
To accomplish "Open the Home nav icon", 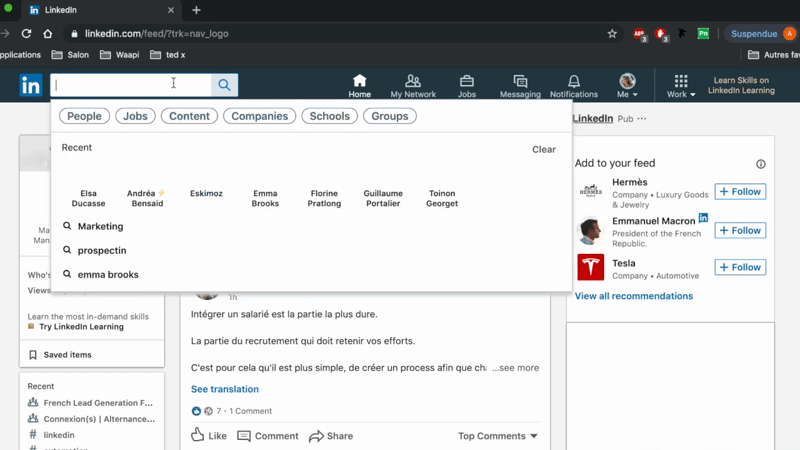I will (x=360, y=86).
